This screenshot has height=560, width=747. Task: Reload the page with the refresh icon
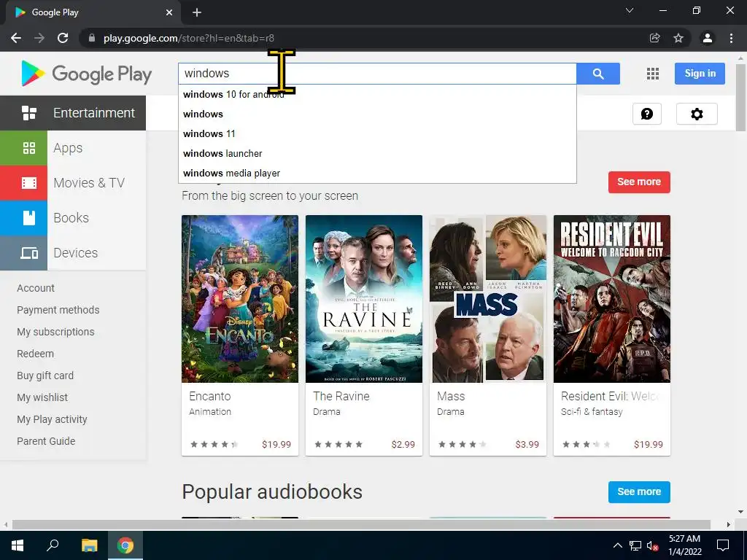pyautogui.click(x=63, y=38)
